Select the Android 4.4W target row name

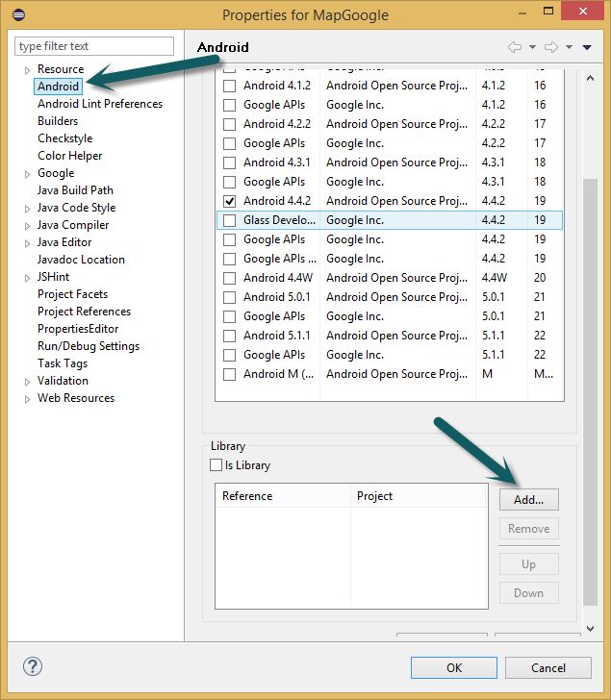[x=278, y=278]
